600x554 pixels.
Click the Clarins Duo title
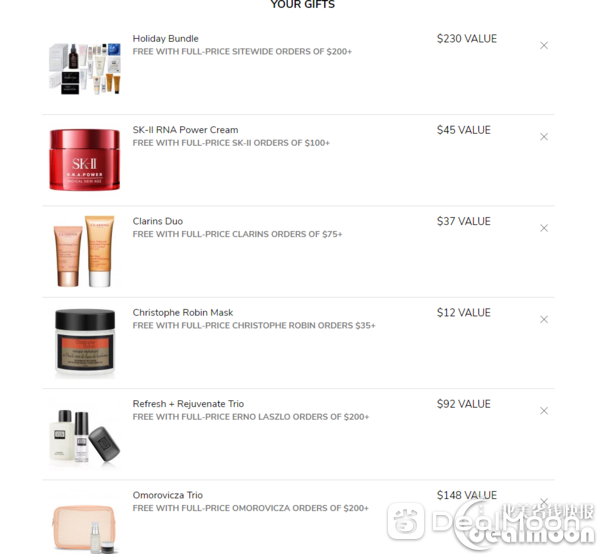pyautogui.click(x=158, y=221)
